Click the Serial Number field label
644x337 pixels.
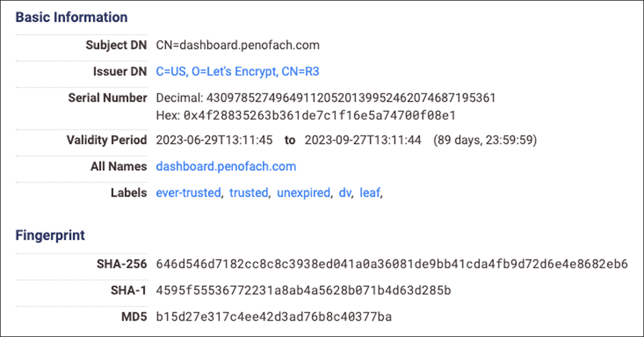107,98
